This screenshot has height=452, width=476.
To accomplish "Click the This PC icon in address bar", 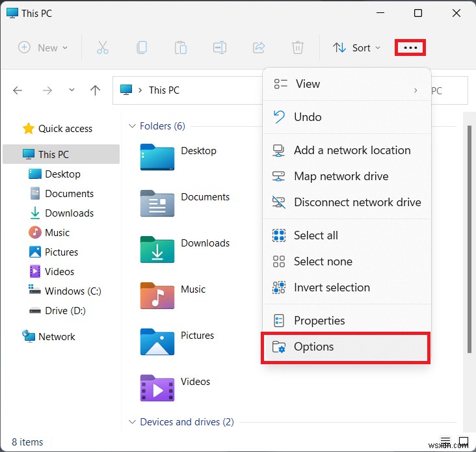I will click(x=126, y=90).
